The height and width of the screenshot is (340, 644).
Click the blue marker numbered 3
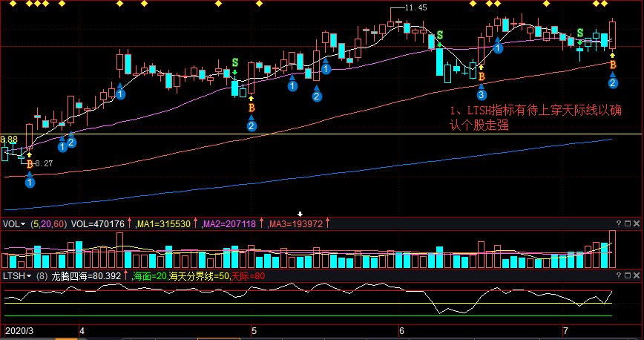tap(482, 95)
